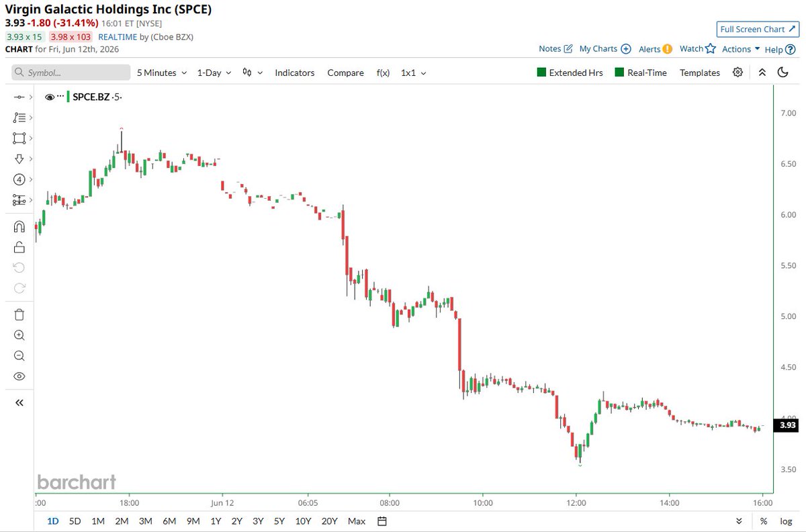Open the Indicators menu
This screenshot has height=532, width=806.
294,73
